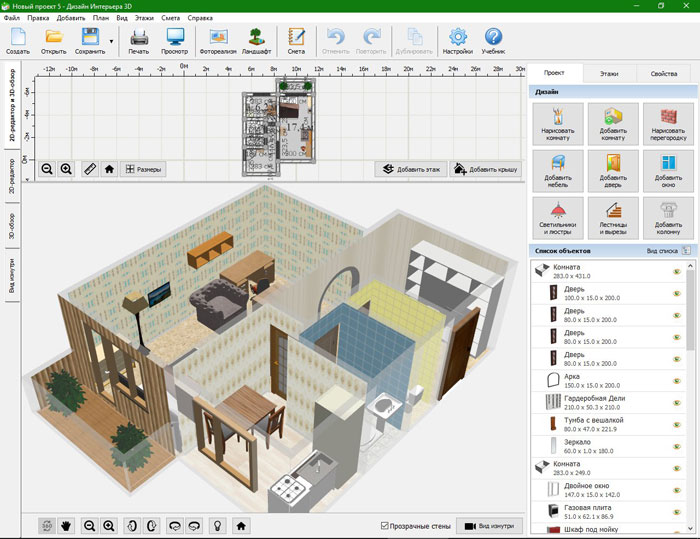Click Добавить окно button

pyautogui.click(x=668, y=171)
